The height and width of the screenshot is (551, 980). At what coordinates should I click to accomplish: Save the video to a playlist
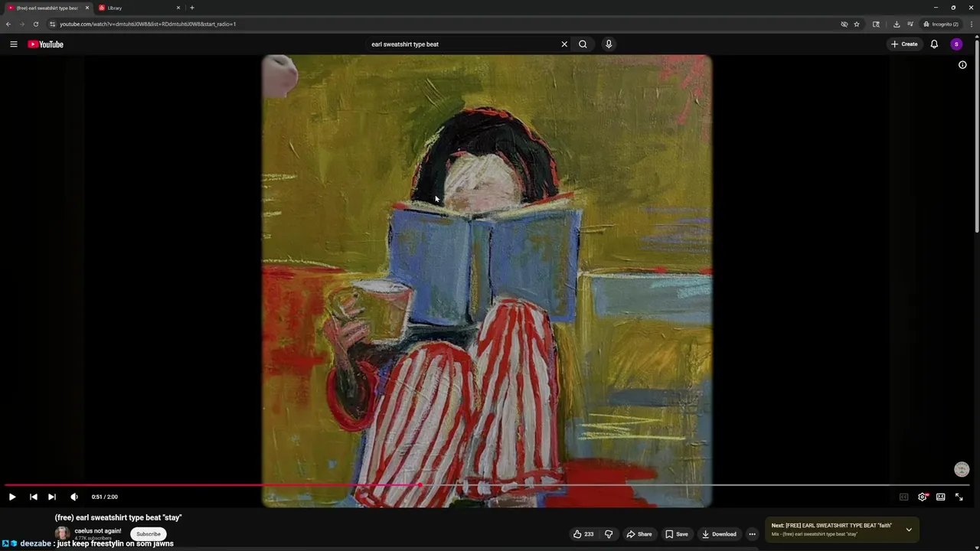[676, 534]
